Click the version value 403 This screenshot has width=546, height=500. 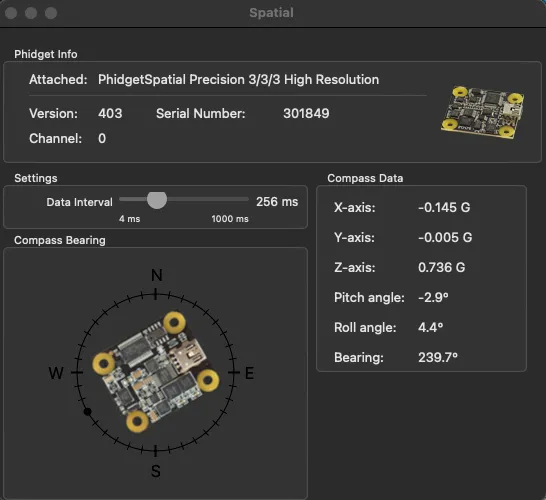[110, 113]
